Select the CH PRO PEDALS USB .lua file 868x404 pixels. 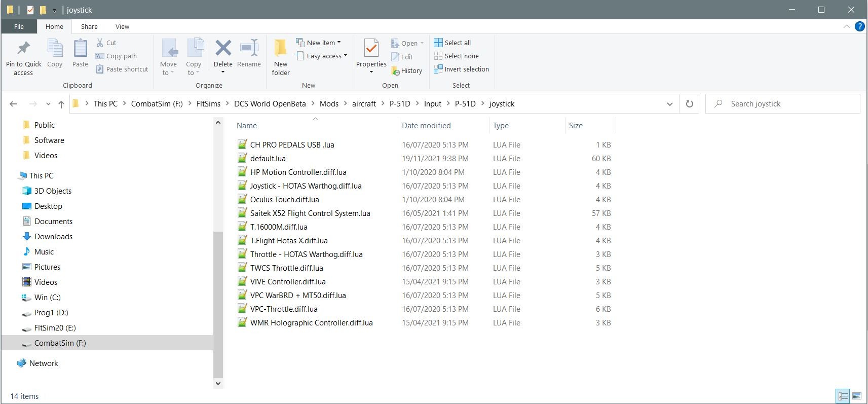click(292, 145)
